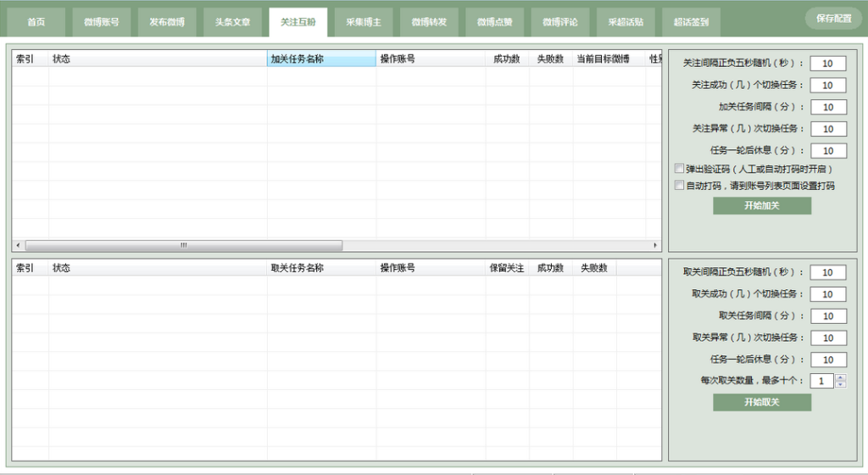Switch to the 超话签到 tab
Image resolution: width=868 pixels, height=475 pixels.
coord(692,22)
